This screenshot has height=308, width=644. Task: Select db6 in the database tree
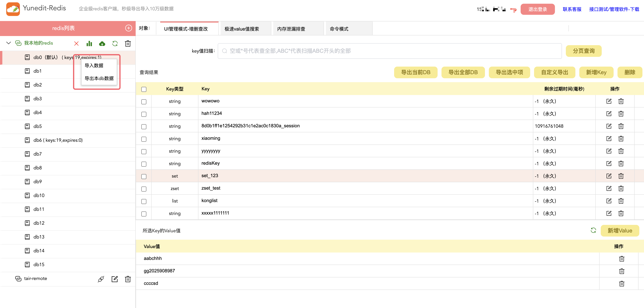click(58, 140)
